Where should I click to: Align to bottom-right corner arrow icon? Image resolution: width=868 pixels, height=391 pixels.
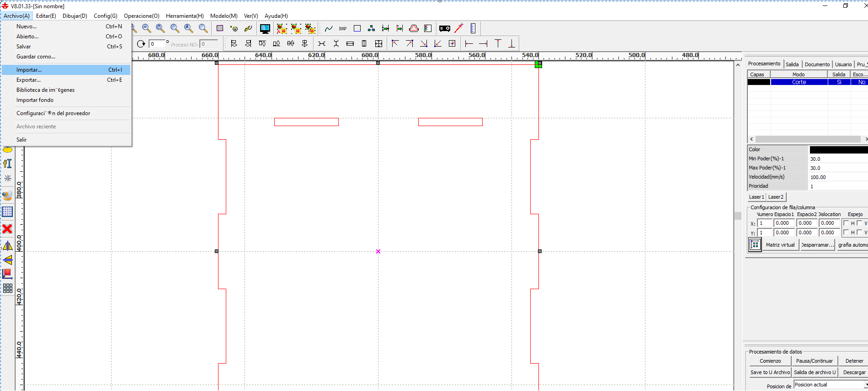pos(424,43)
